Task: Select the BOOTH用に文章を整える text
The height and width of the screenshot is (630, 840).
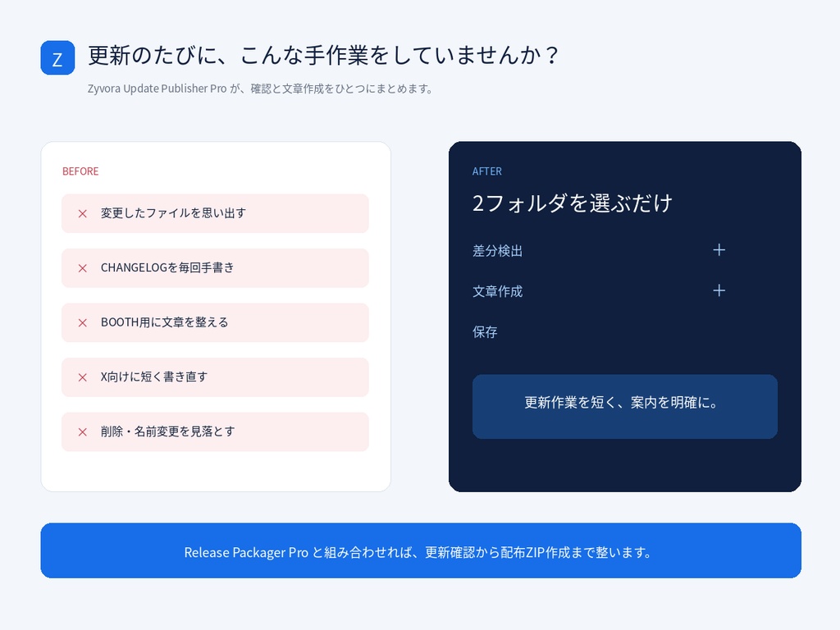Action: [164, 322]
